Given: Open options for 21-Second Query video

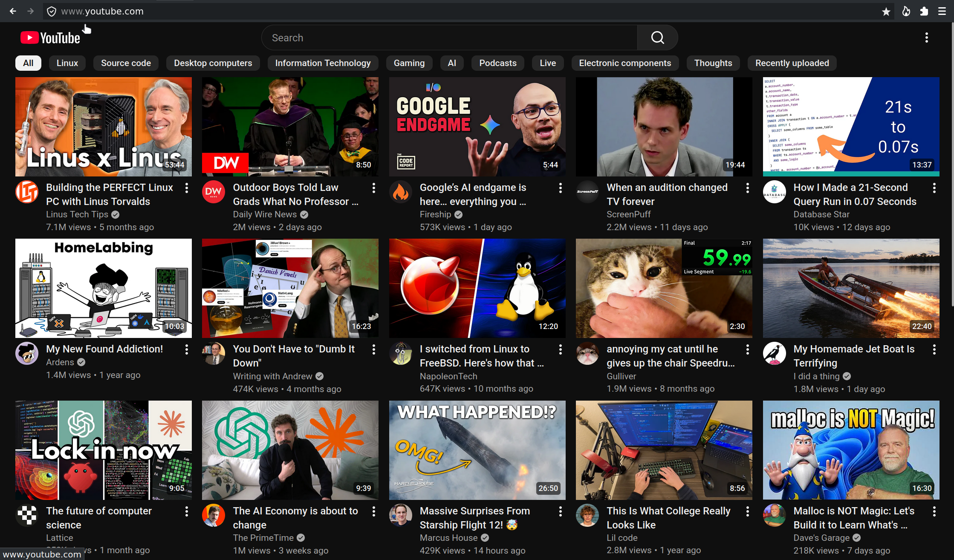Looking at the screenshot, I should [934, 188].
